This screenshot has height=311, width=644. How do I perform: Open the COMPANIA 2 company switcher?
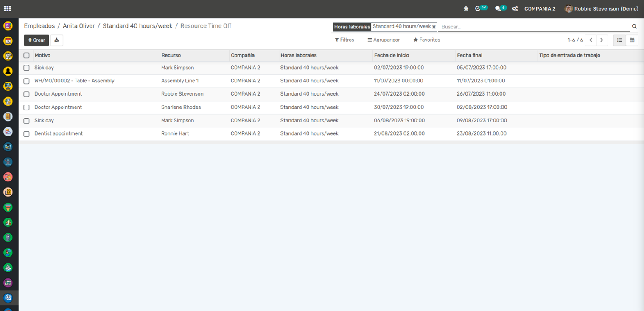coord(540,8)
